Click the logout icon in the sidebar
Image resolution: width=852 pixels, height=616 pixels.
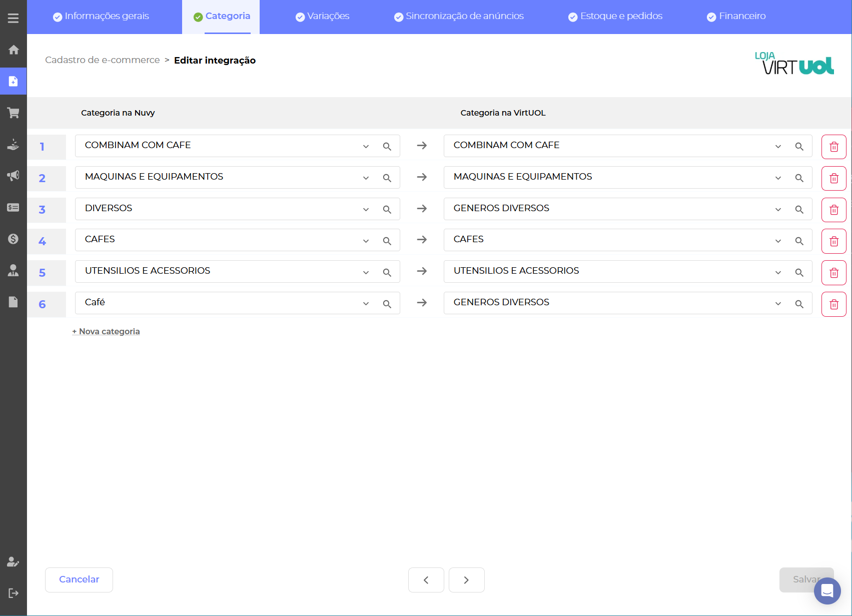(14, 593)
